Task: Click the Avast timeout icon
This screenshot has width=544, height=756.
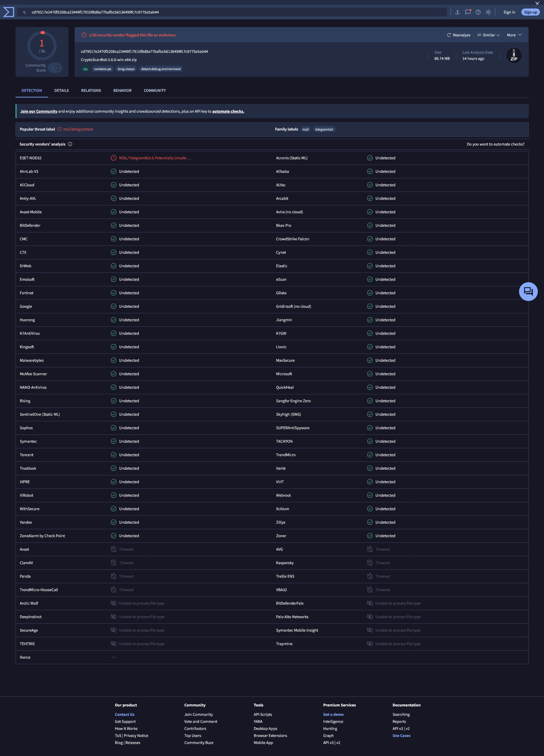Action: (x=113, y=549)
